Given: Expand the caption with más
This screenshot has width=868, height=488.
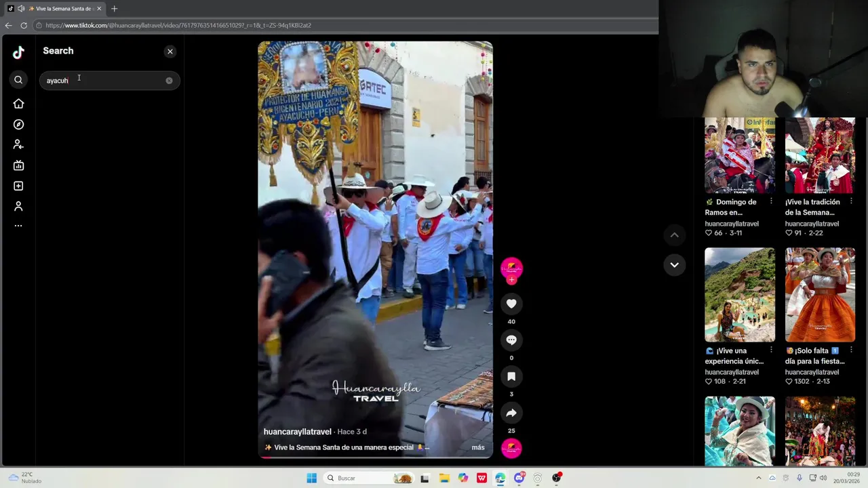Looking at the screenshot, I should click(478, 447).
